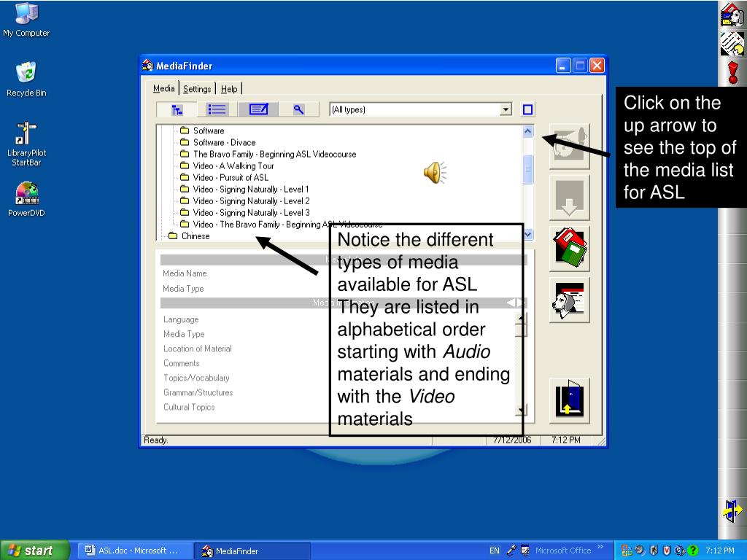
Task: Click the media list scroll down arrow
Action: (527, 234)
